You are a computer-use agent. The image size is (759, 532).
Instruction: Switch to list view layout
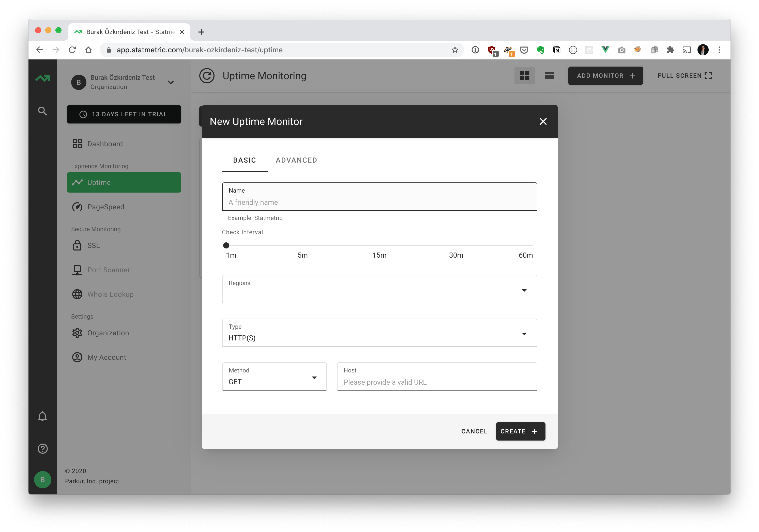549,76
